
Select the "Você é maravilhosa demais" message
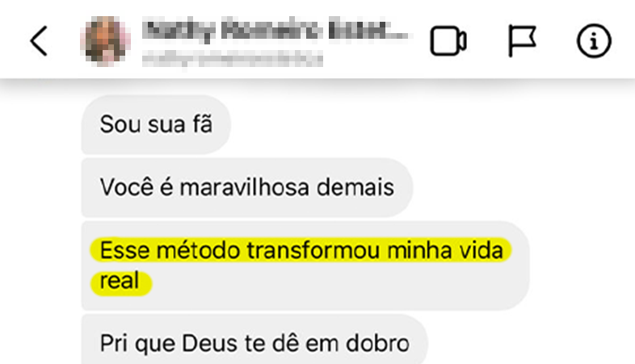click(247, 187)
